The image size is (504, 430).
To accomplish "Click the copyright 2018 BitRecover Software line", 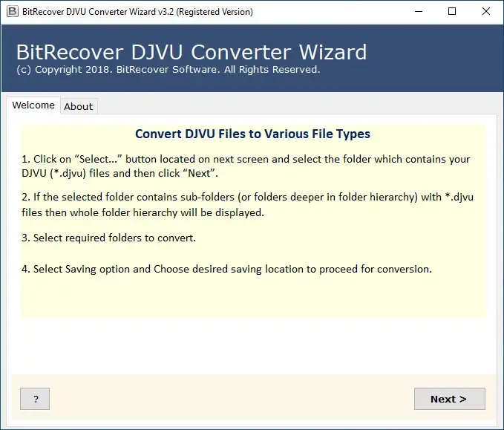I will 168,70.
